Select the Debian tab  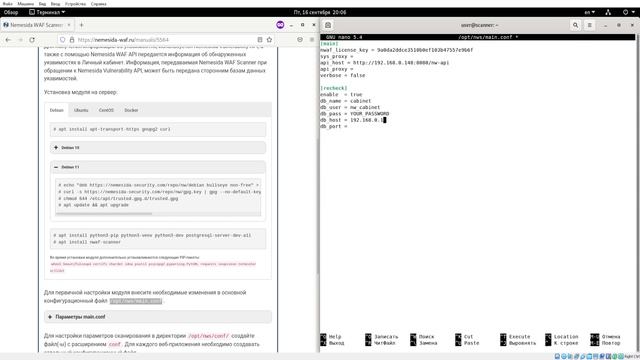57,110
